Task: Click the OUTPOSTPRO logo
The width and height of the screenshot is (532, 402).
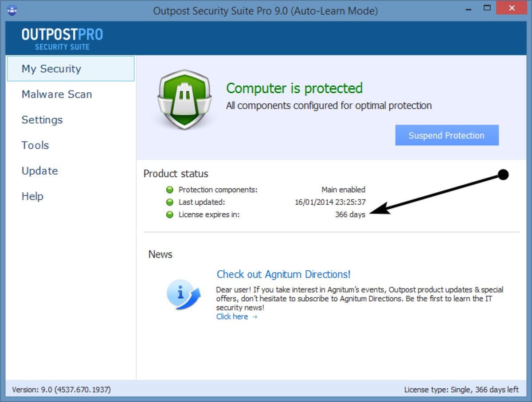Action: coord(61,39)
